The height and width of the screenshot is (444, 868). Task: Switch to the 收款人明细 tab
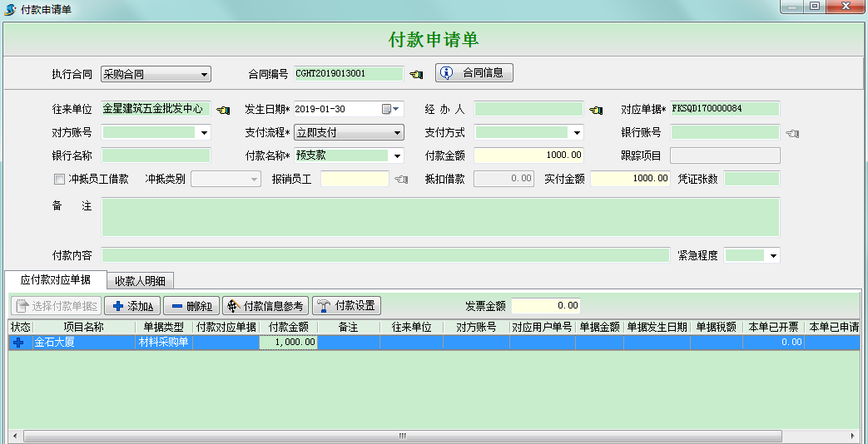[140, 281]
